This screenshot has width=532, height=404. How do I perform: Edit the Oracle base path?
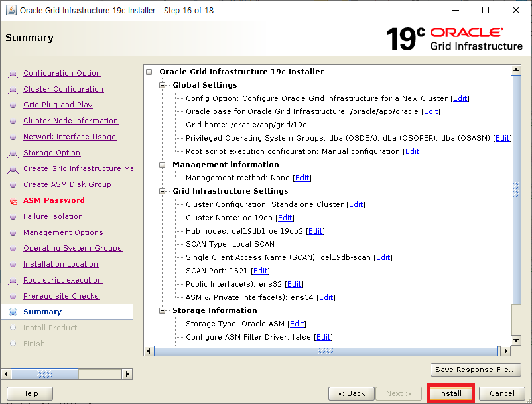tap(431, 111)
